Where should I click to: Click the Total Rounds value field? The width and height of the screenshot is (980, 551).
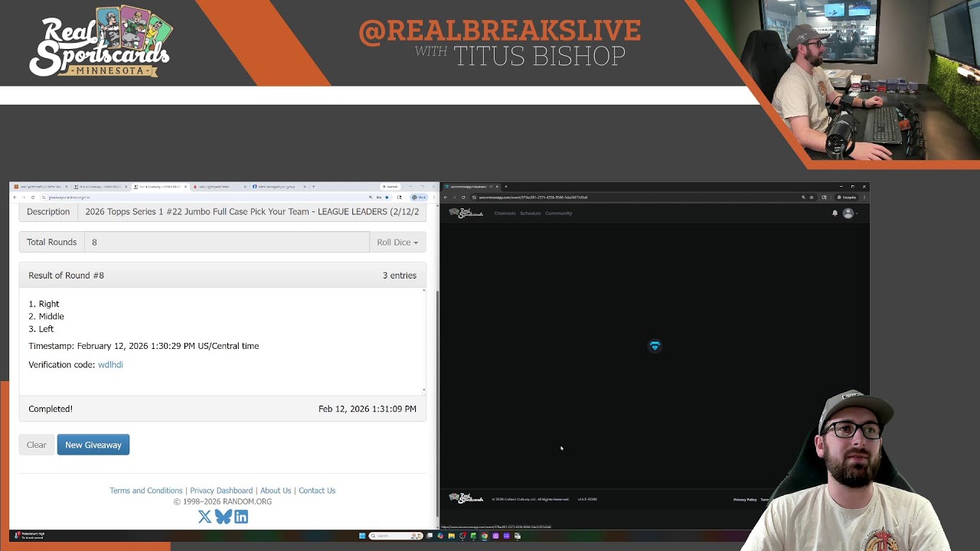[x=227, y=243]
